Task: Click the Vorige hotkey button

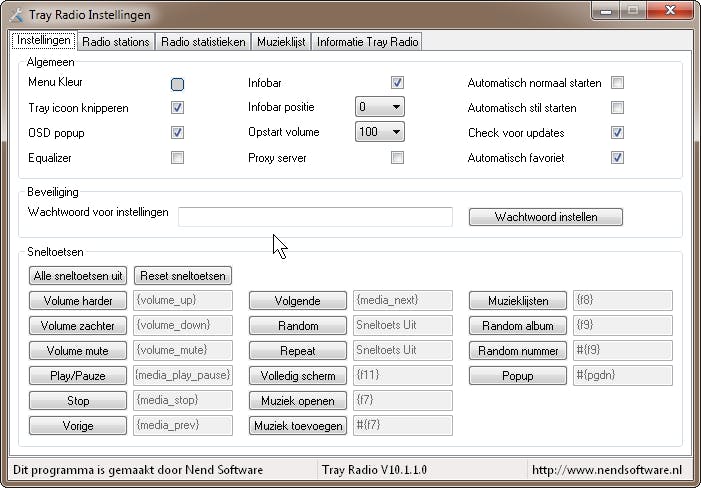Action: click(78, 426)
